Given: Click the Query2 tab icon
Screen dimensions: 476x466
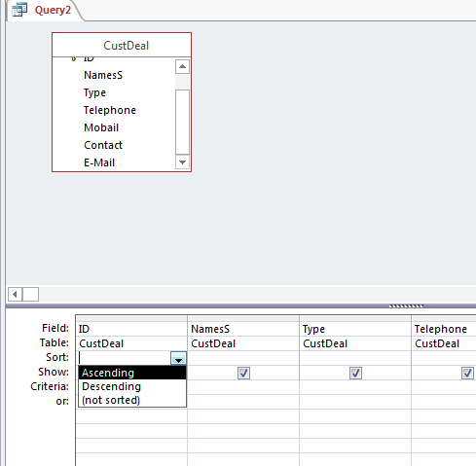Looking at the screenshot, I should (x=19, y=10).
